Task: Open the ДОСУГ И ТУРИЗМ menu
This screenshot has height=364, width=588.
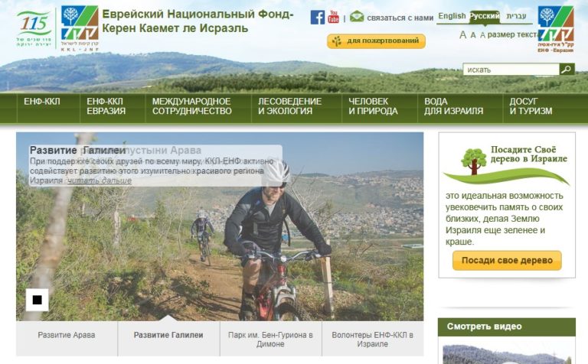Action: coord(531,106)
